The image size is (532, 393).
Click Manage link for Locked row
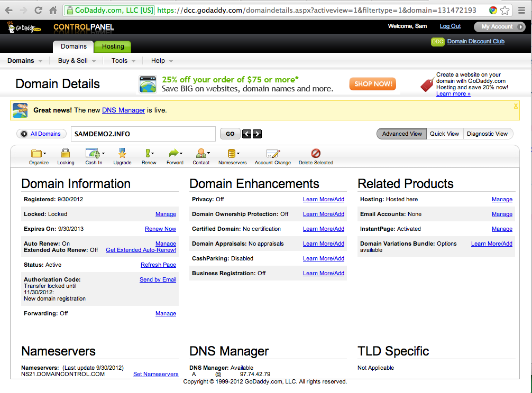(x=166, y=214)
